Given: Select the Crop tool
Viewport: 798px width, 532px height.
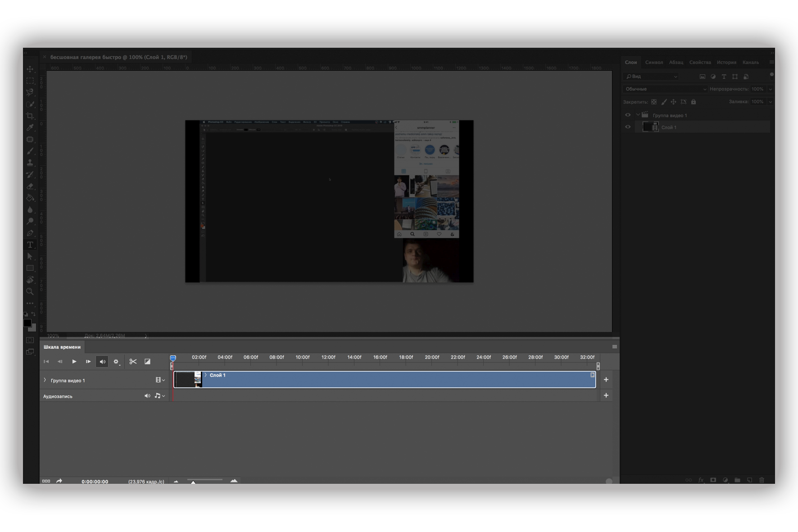Looking at the screenshot, I should point(30,116).
